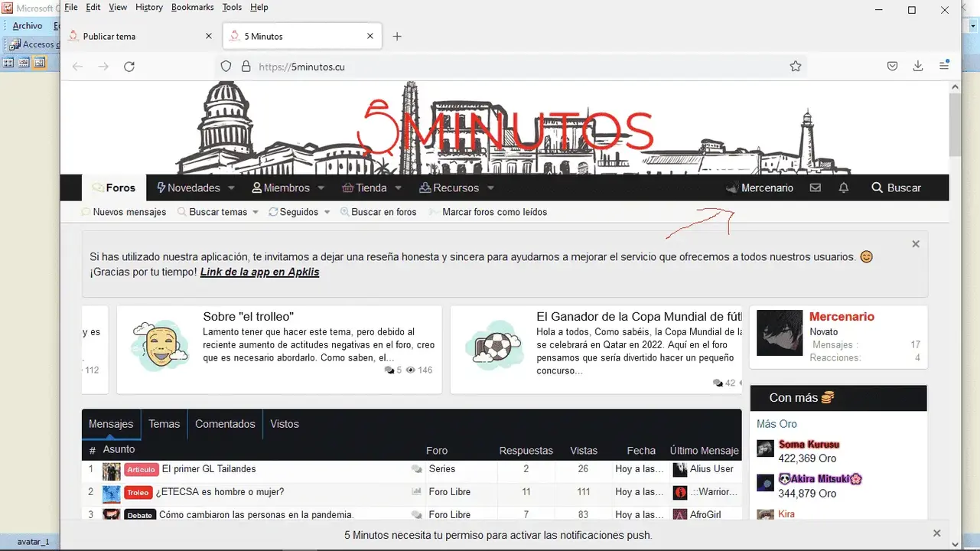Image resolution: width=980 pixels, height=551 pixels.
Task: Click the page vertical scrollbar thumb
Action: pyautogui.click(x=955, y=124)
